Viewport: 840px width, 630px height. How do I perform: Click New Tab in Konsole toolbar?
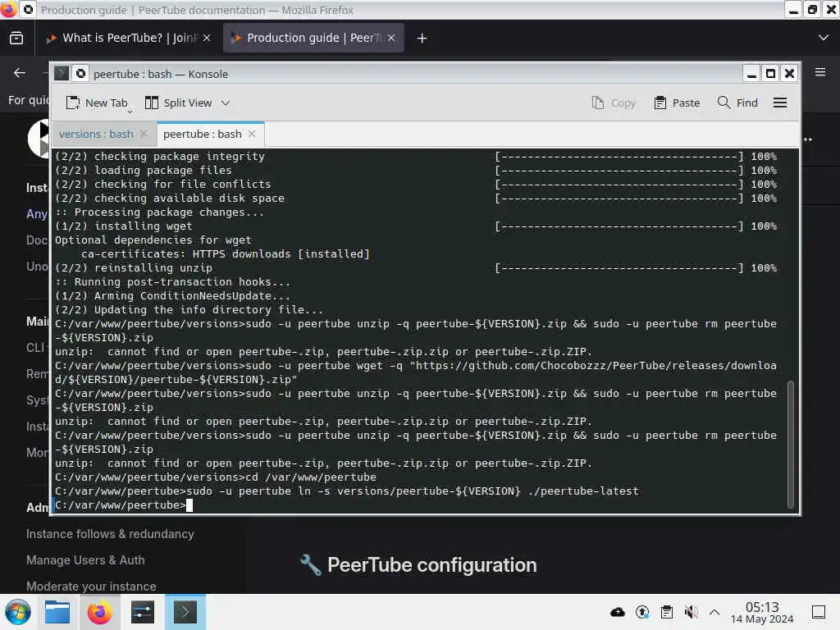(x=97, y=103)
